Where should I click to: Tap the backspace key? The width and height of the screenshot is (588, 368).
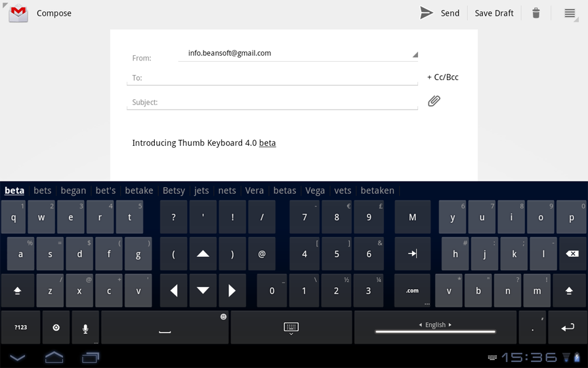(572, 254)
